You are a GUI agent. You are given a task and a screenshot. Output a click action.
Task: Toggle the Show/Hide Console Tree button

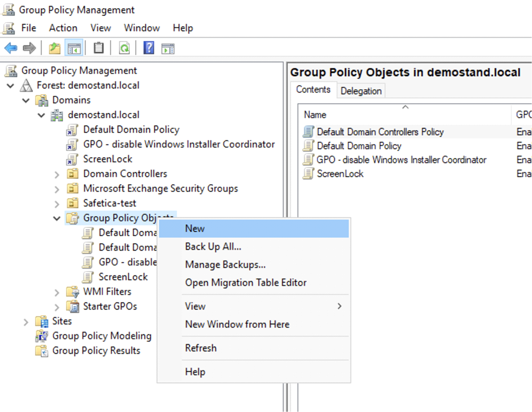[x=74, y=48]
